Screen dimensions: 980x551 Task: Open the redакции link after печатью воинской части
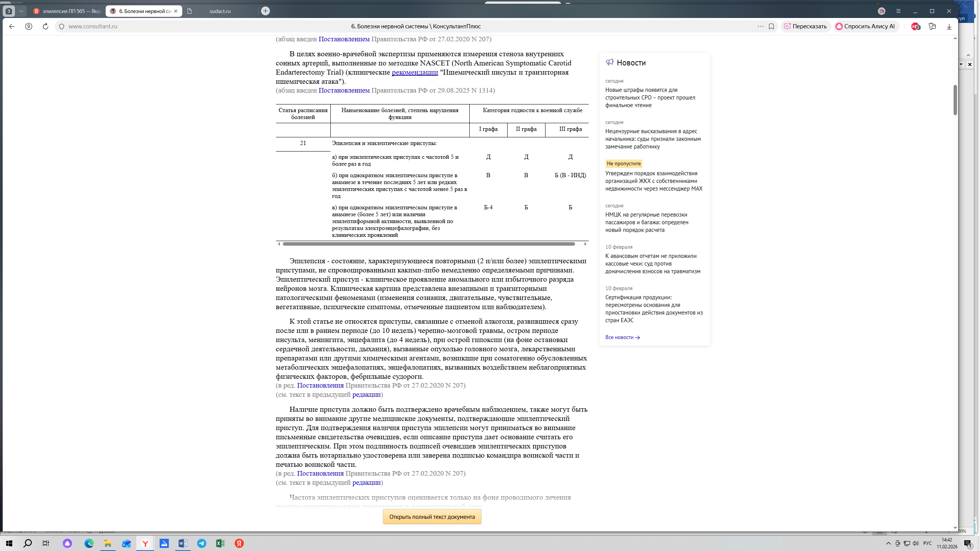366,483
